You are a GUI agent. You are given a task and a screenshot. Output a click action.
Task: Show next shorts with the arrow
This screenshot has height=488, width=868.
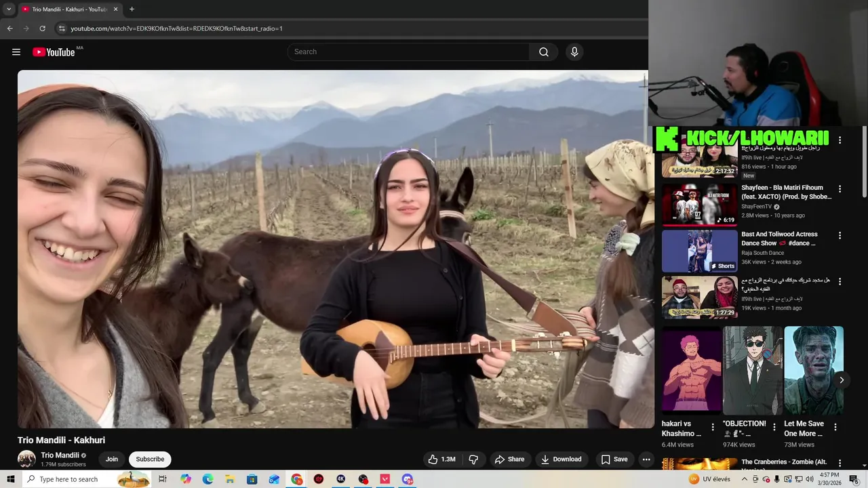pyautogui.click(x=842, y=380)
